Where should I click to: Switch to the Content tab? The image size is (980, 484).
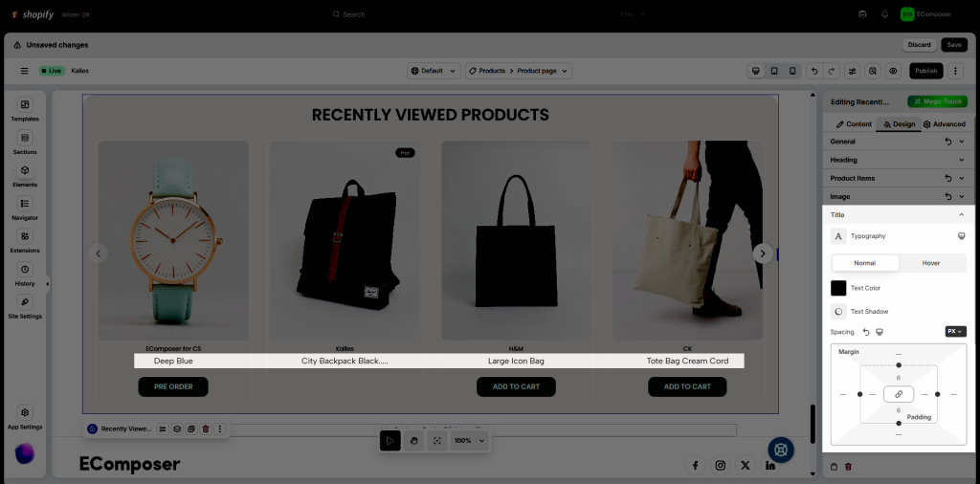coord(854,124)
